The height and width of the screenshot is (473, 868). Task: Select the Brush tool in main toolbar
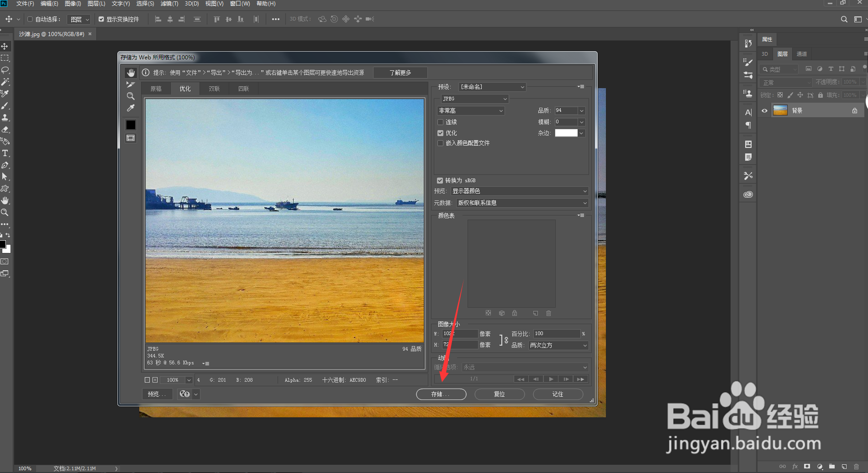[5, 105]
